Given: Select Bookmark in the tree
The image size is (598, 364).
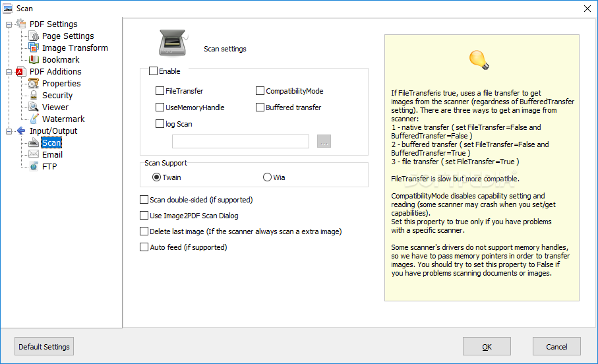Looking at the screenshot, I should tap(61, 59).
